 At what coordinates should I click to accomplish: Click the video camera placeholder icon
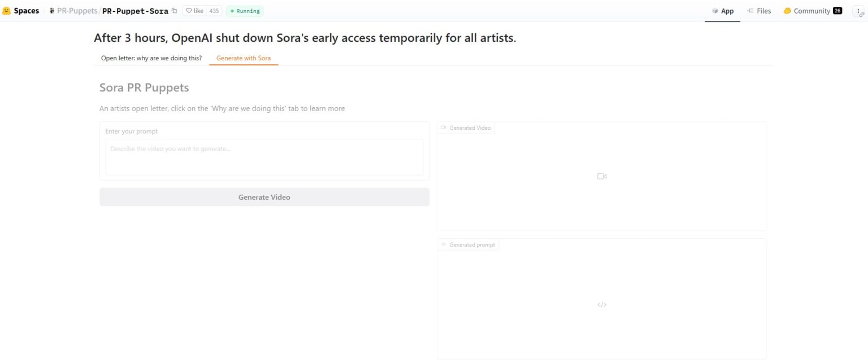pos(602,176)
